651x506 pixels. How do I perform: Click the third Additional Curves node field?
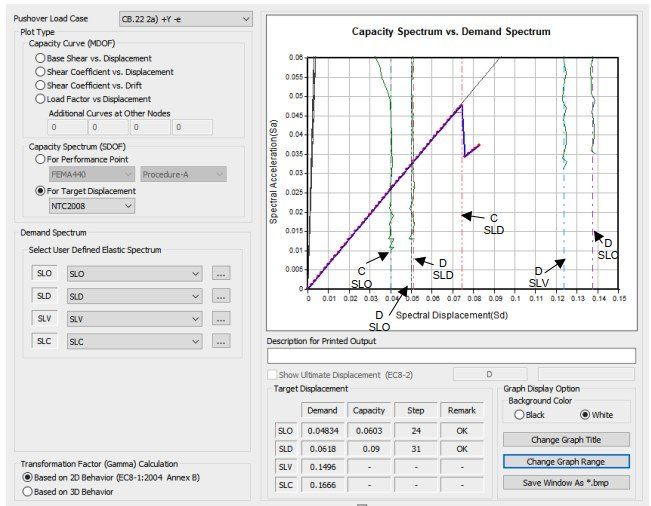coord(150,127)
